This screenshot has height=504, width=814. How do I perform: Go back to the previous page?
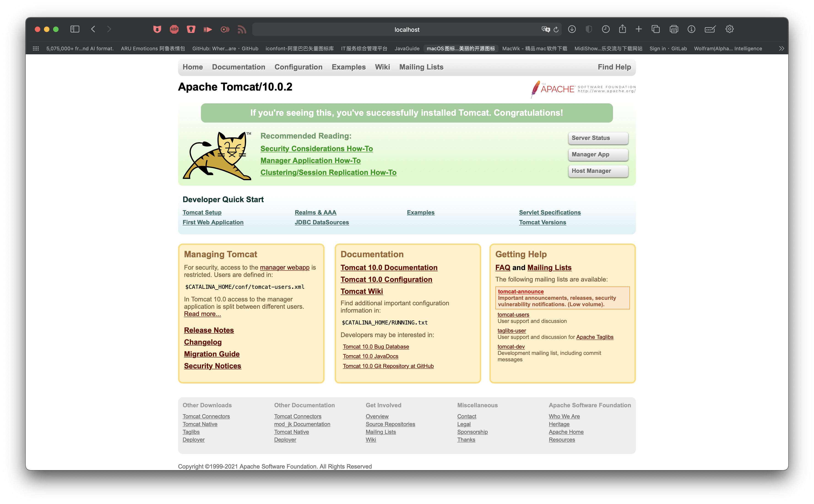coord(93,29)
